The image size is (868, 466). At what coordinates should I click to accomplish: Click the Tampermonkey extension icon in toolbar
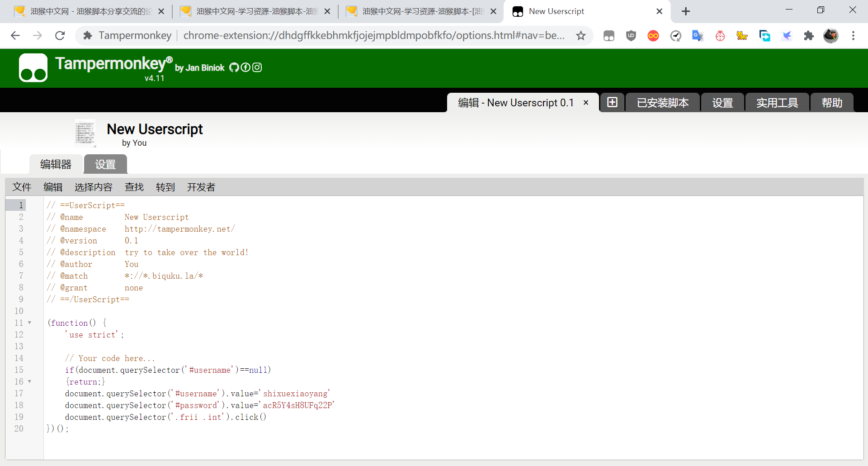click(609, 36)
